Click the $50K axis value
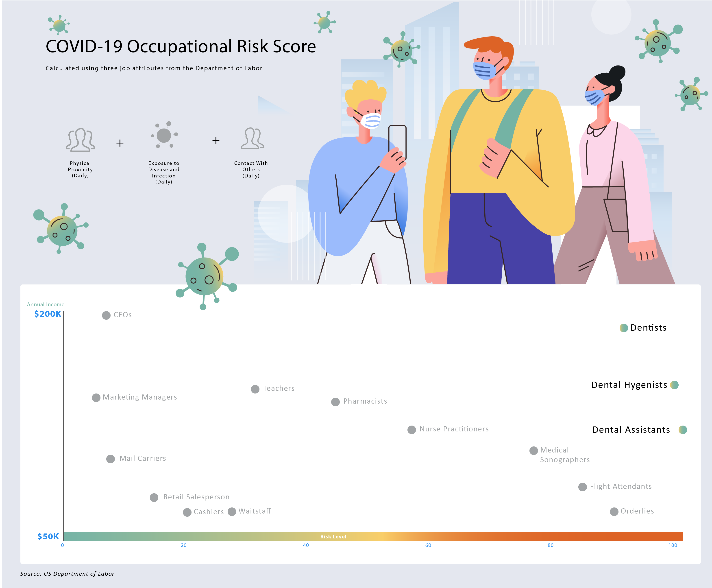This screenshot has width=712, height=588. click(48, 537)
